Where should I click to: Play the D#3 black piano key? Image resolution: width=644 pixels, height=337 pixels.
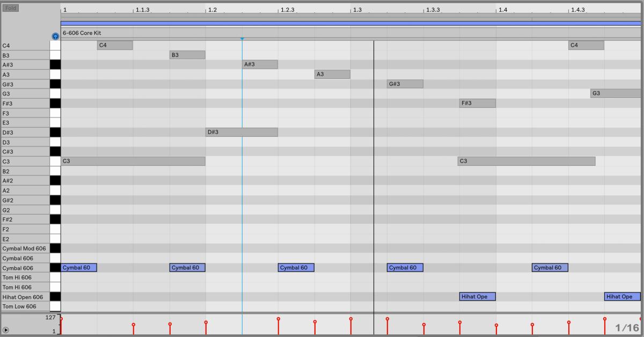tap(55, 132)
